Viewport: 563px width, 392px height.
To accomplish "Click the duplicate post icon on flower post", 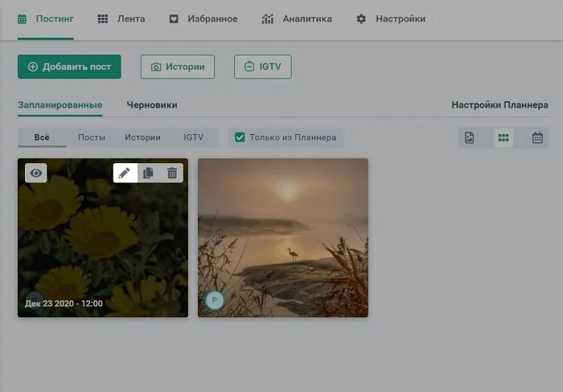I will pos(148,173).
